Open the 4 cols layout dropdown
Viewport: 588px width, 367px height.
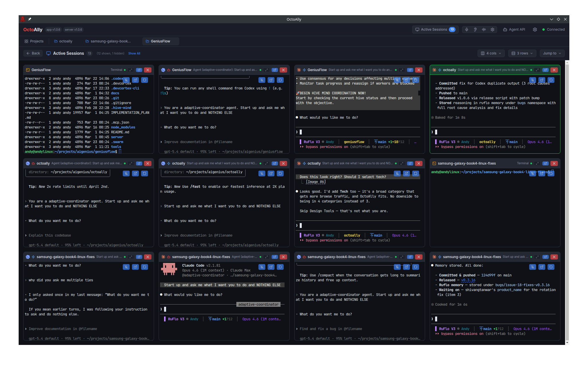coord(491,53)
